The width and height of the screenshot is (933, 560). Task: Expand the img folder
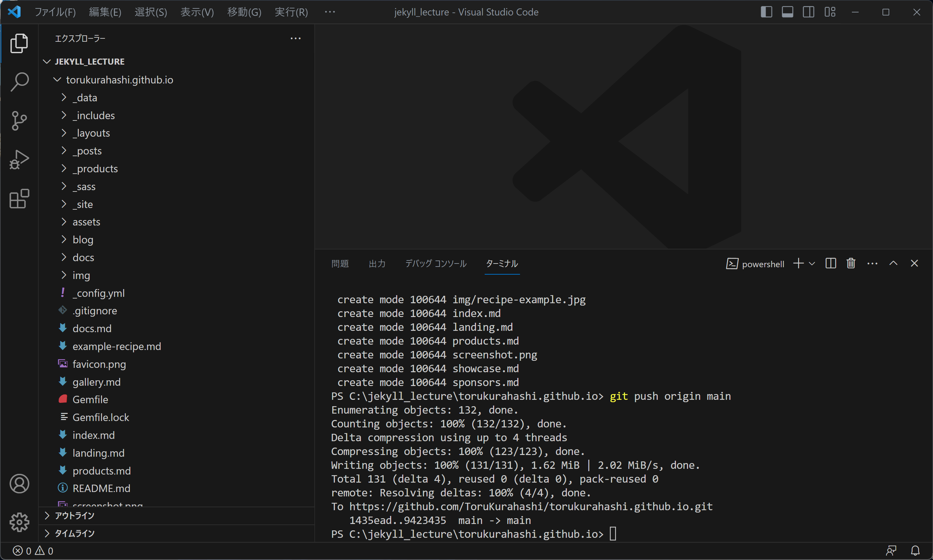(x=177, y=275)
